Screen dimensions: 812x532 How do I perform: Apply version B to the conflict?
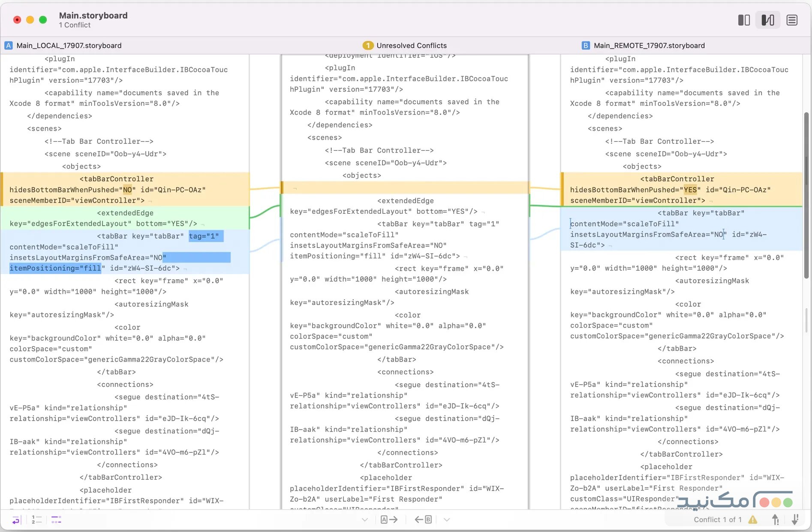423,520
